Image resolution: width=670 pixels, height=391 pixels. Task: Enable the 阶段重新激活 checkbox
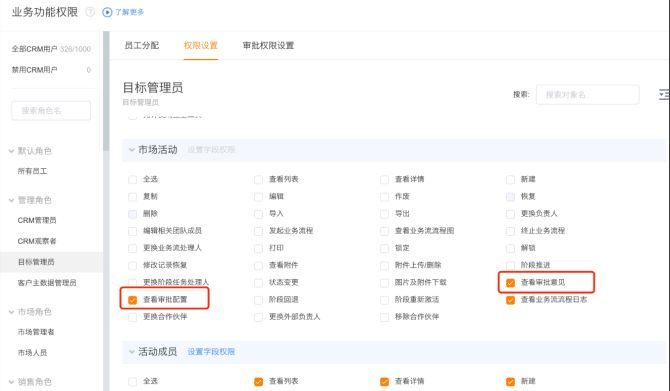(385, 300)
